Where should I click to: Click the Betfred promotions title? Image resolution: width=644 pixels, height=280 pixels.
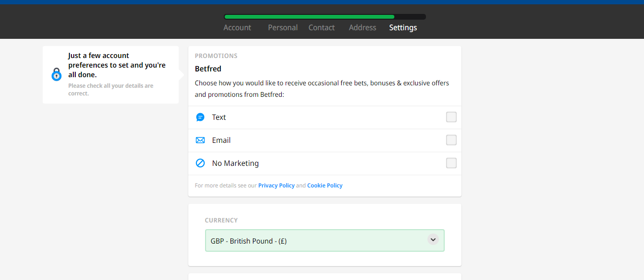click(208, 69)
